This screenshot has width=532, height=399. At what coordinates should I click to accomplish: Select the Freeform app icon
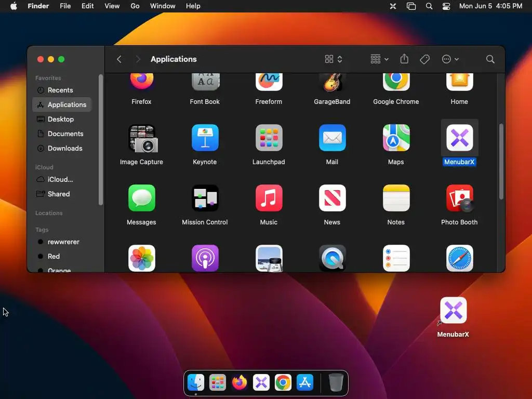tap(269, 82)
